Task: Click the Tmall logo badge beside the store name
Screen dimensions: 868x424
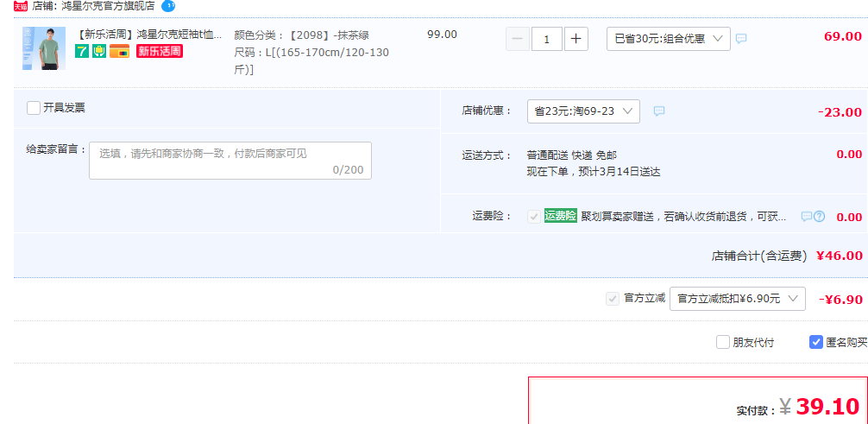Action: [x=21, y=7]
